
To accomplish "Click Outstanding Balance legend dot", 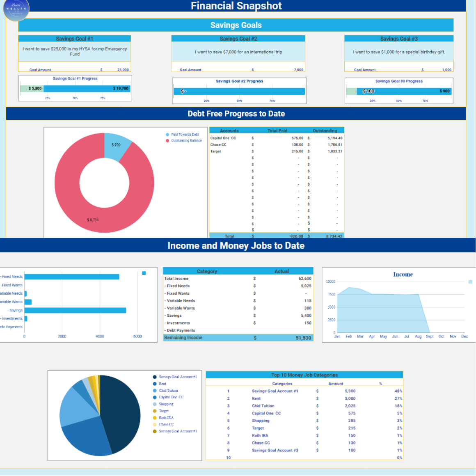I will (x=167, y=141).
